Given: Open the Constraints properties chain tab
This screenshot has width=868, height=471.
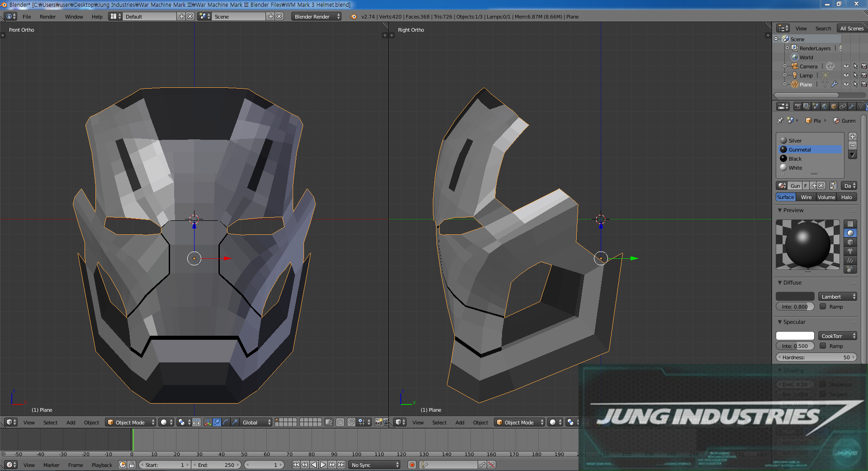Looking at the screenshot, I should tap(843, 106).
